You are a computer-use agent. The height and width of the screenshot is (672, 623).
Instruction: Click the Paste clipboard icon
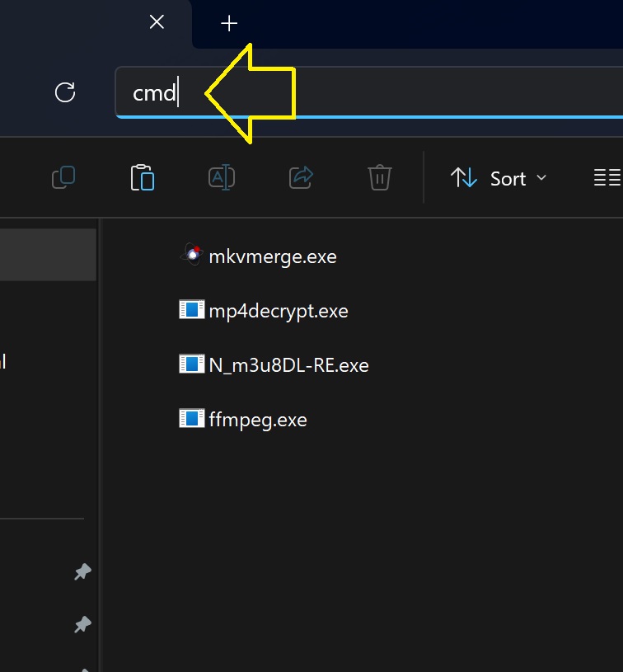coord(143,177)
